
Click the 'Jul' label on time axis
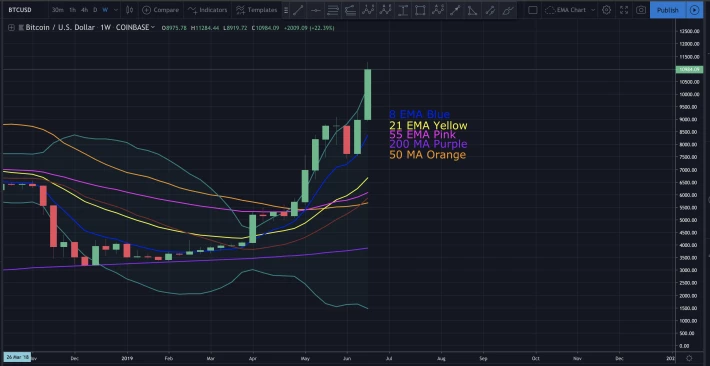(390, 357)
